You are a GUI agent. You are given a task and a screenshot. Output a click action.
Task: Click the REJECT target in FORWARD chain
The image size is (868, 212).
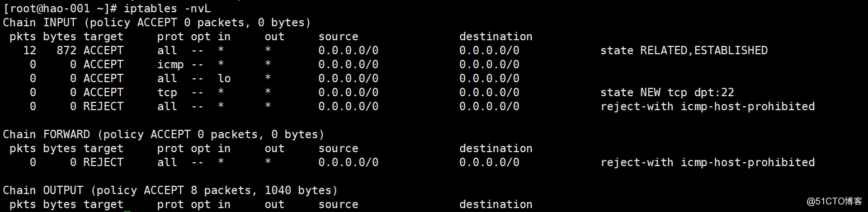[x=103, y=162]
